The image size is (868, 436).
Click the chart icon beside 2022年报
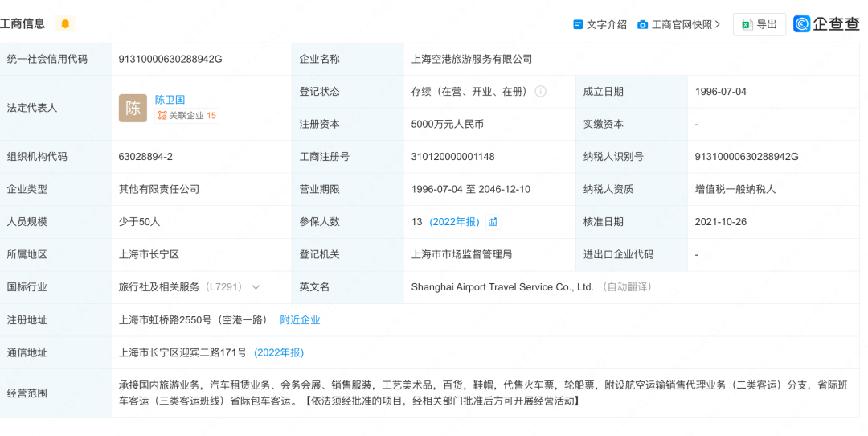click(493, 221)
